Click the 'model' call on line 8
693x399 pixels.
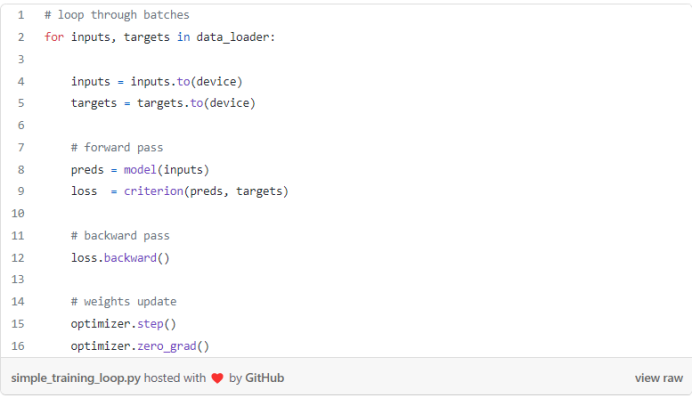coord(140,170)
